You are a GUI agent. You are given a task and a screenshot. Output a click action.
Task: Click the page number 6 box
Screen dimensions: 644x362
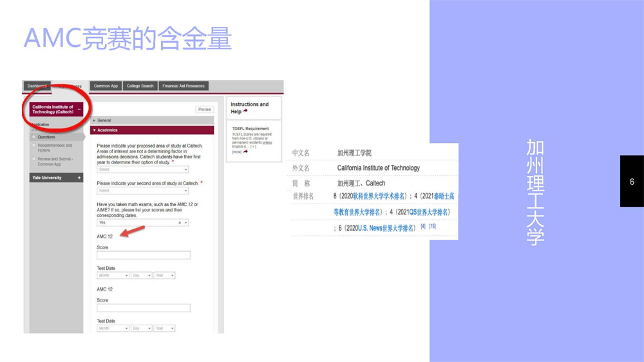(x=632, y=181)
